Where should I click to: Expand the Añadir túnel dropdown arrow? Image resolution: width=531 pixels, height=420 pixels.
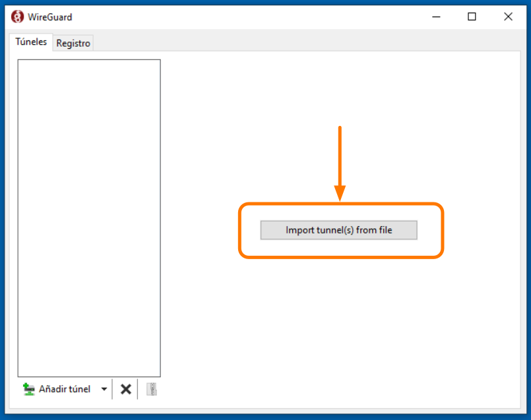coord(104,389)
